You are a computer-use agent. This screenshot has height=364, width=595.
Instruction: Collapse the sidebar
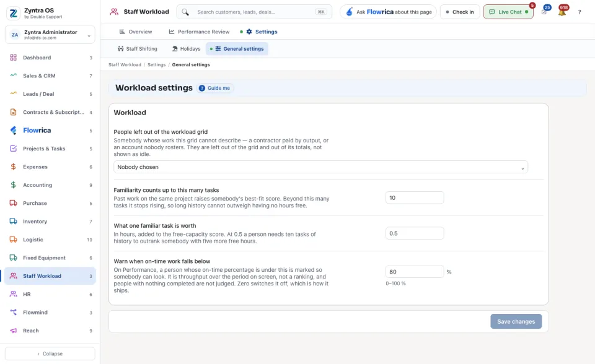(50, 353)
